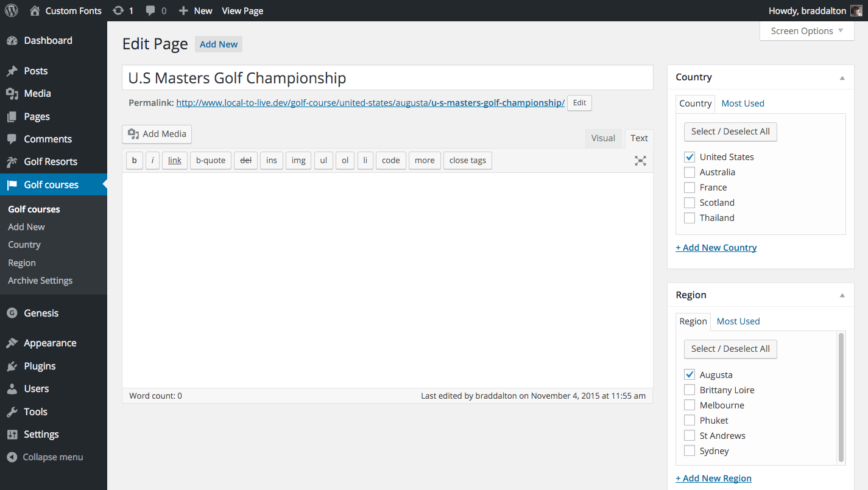Expand the Screen Options dropdown
Viewport: 868px width, 490px height.
click(x=807, y=31)
